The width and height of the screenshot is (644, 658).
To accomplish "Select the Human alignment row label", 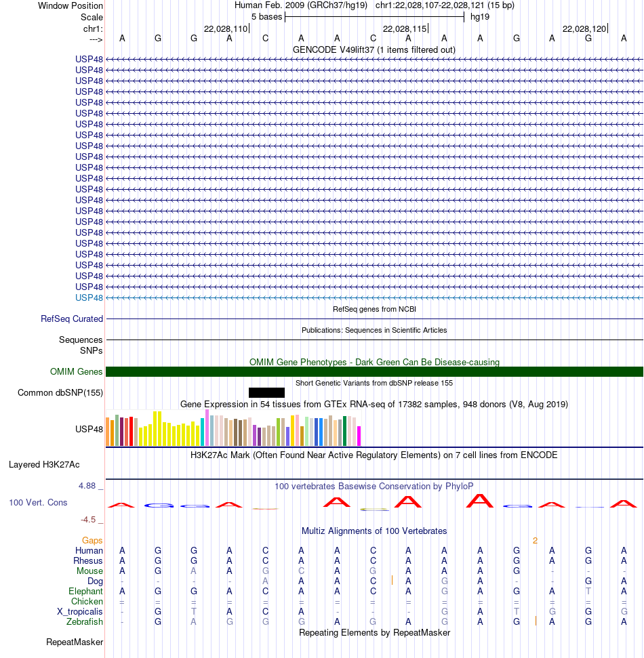I will 89,550.
